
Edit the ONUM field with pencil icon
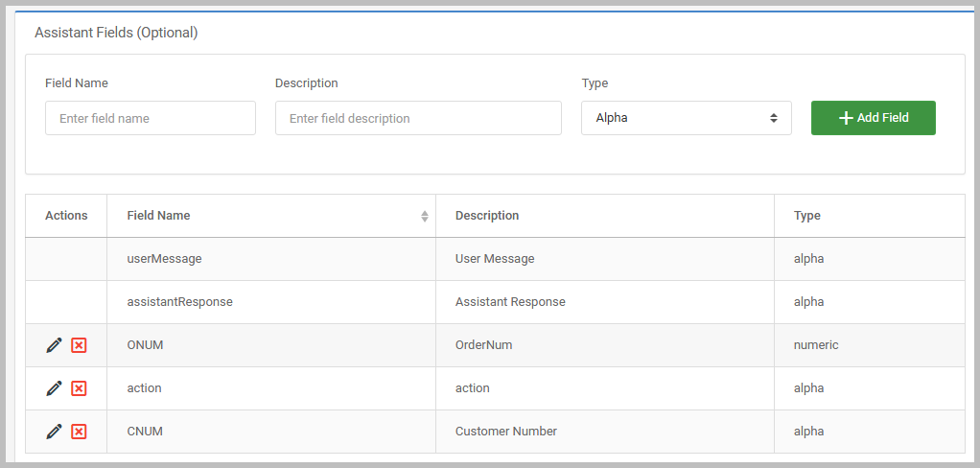click(x=54, y=345)
